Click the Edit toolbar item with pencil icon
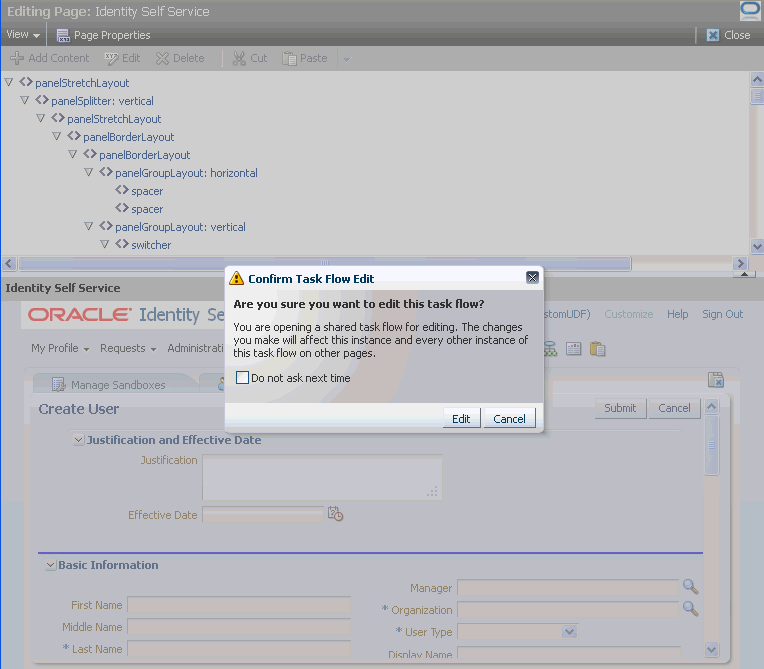 pyautogui.click(x=122, y=58)
